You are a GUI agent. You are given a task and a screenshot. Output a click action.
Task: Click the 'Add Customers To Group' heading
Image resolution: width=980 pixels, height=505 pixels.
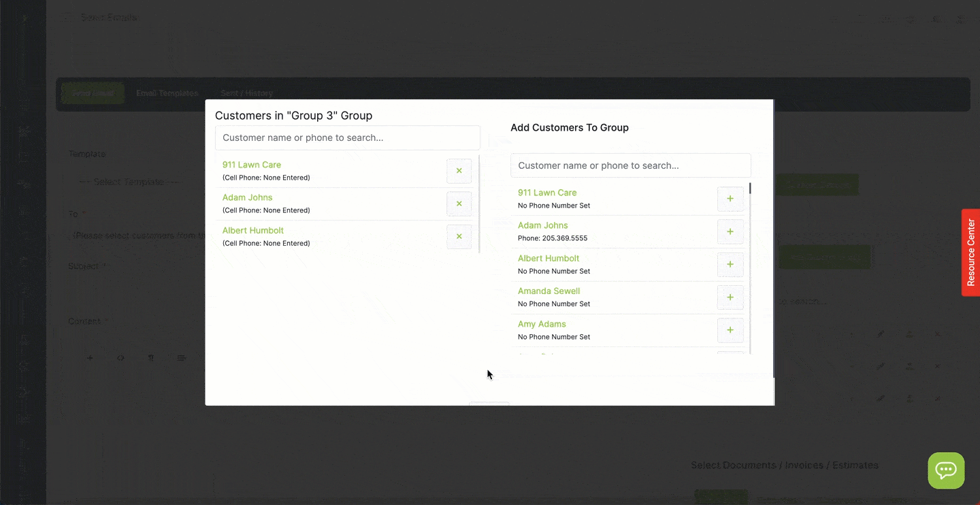pos(570,127)
